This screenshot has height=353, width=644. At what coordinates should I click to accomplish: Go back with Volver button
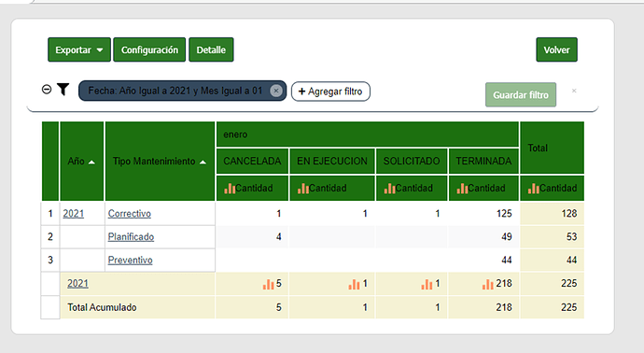556,49
